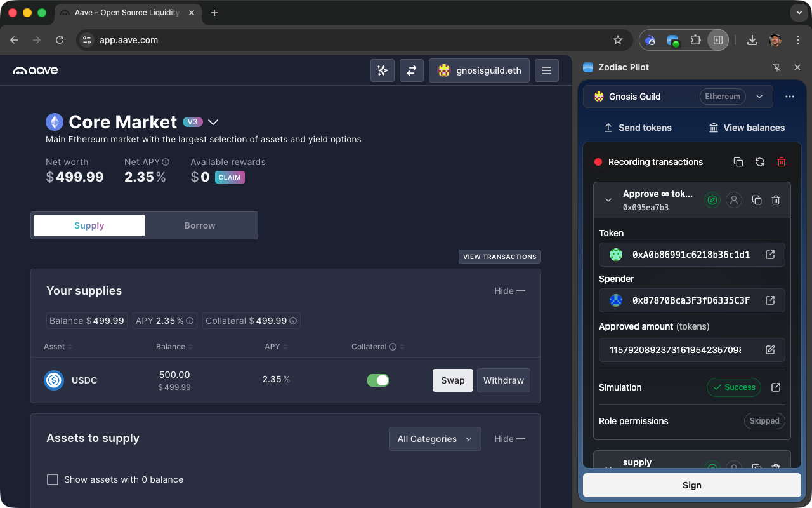This screenshot has height=508, width=812.
Task: Edit the Approved amount value
Action: pyautogui.click(x=770, y=350)
